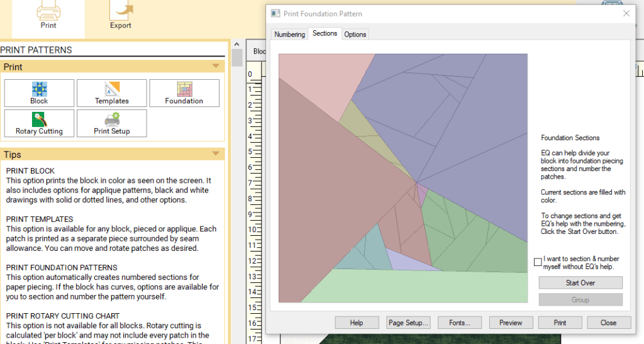Select the Block print option
Viewport: 644px width, 344px height.
click(x=39, y=93)
